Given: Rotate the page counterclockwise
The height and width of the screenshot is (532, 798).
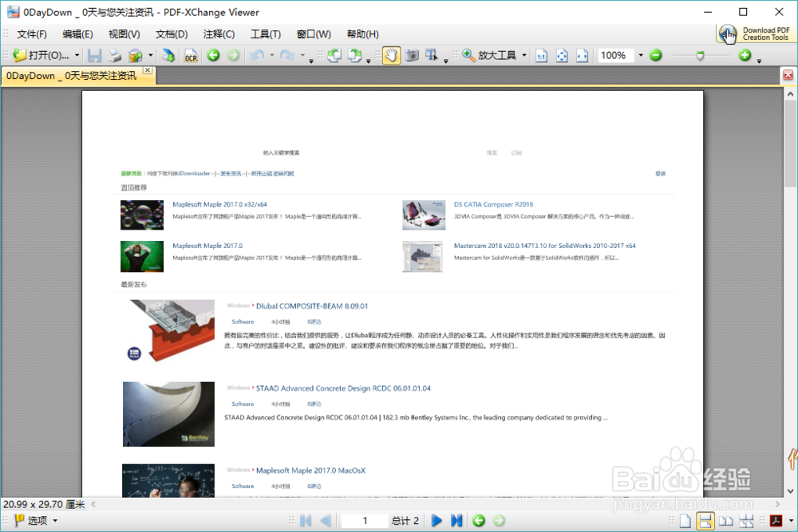Looking at the screenshot, I should 334,55.
